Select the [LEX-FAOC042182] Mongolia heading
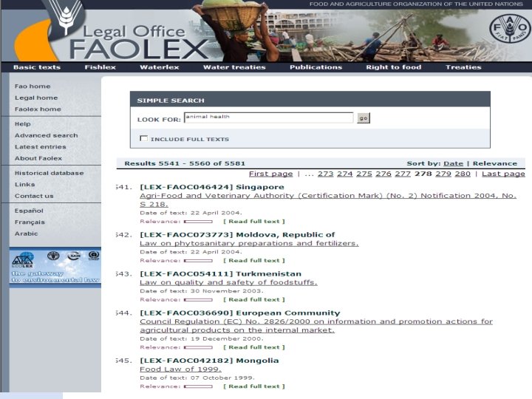 (209, 361)
